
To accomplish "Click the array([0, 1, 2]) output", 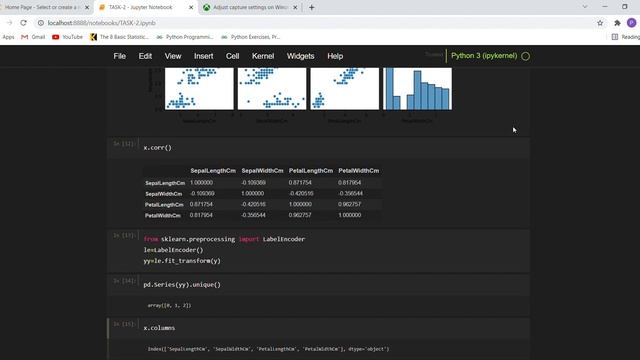I will [169, 305].
